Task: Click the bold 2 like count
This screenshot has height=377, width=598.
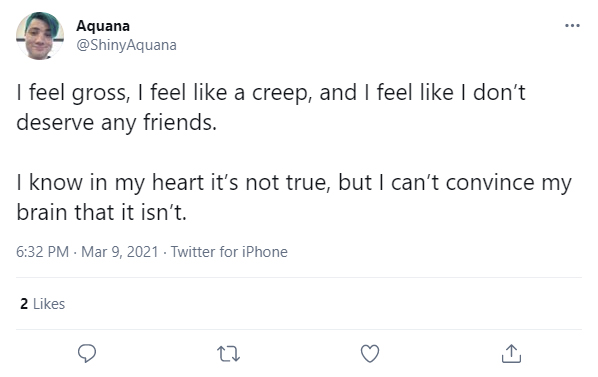Action: [24, 304]
